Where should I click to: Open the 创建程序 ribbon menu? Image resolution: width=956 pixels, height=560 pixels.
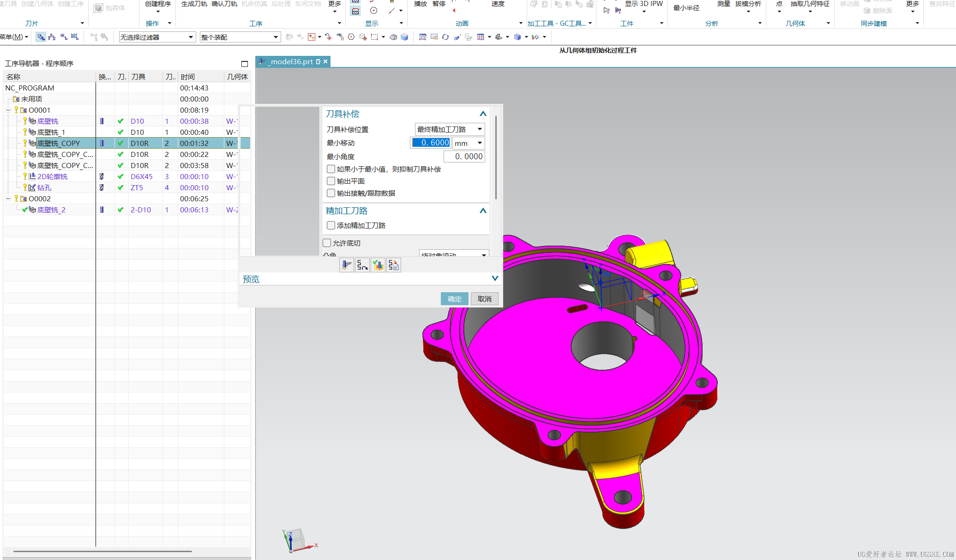point(158,6)
